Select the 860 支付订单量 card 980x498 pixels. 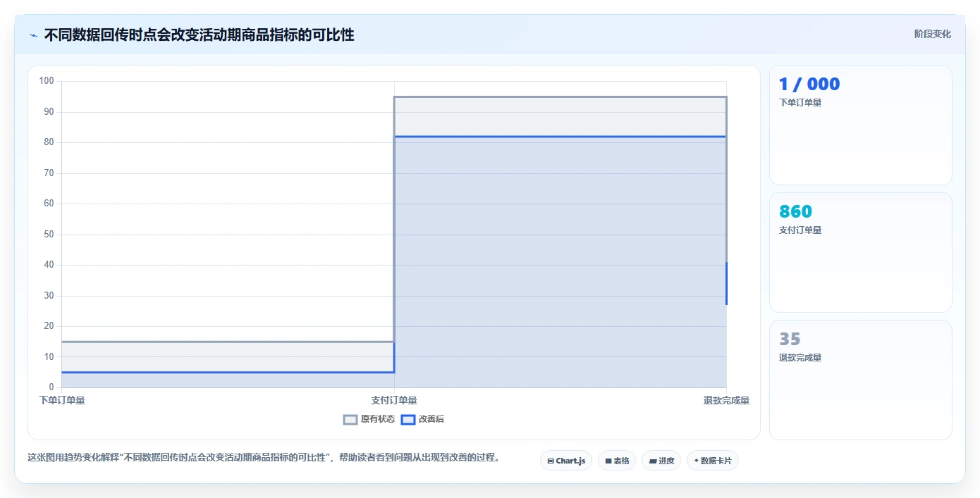(x=861, y=253)
